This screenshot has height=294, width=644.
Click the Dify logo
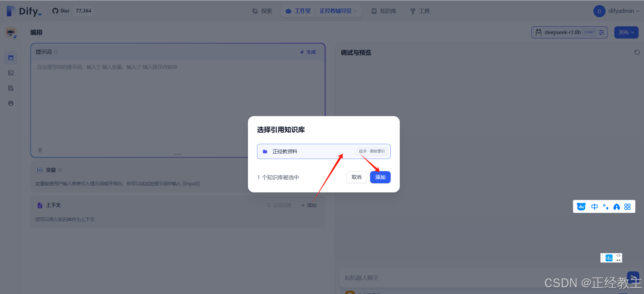click(x=24, y=11)
